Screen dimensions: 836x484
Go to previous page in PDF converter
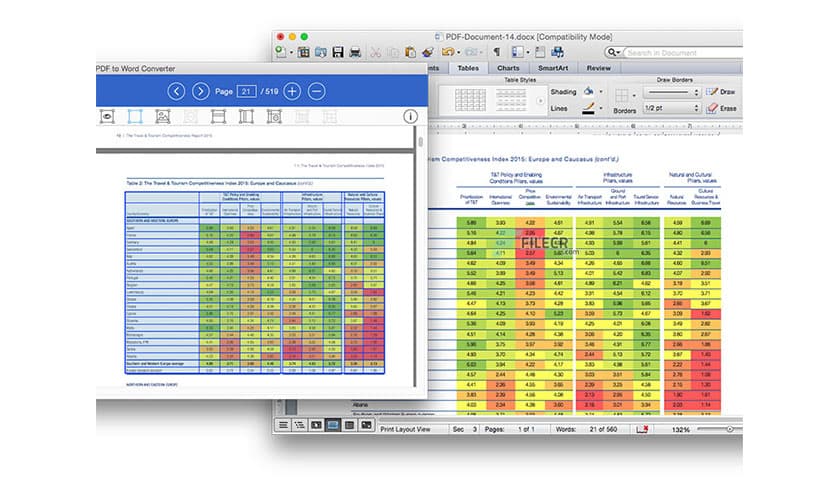coord(176,91)
